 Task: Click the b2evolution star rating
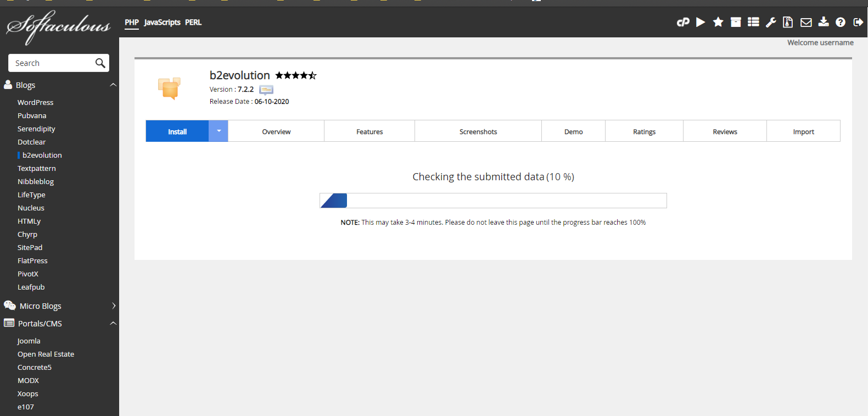(296, 75)
